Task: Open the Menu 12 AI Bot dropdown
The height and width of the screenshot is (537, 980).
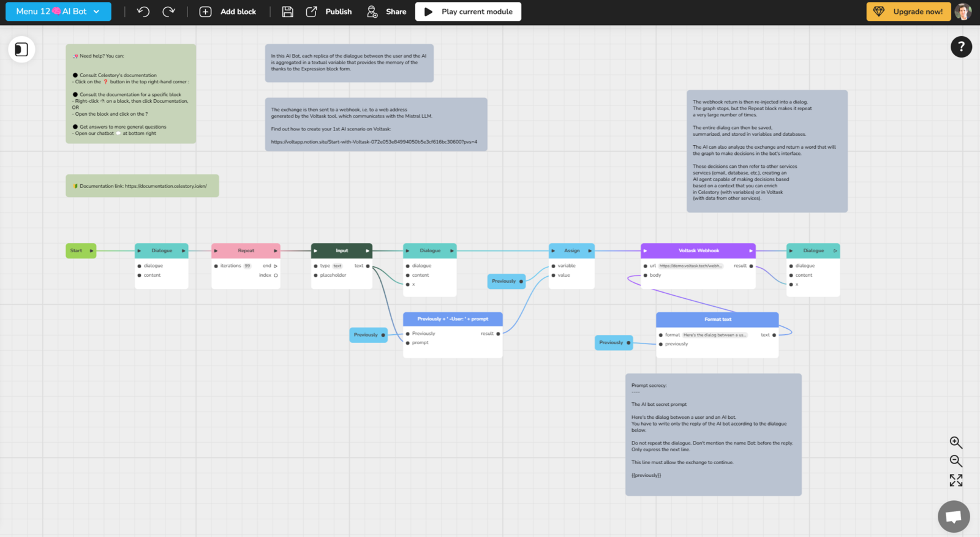Action: [x=58, y=12]
